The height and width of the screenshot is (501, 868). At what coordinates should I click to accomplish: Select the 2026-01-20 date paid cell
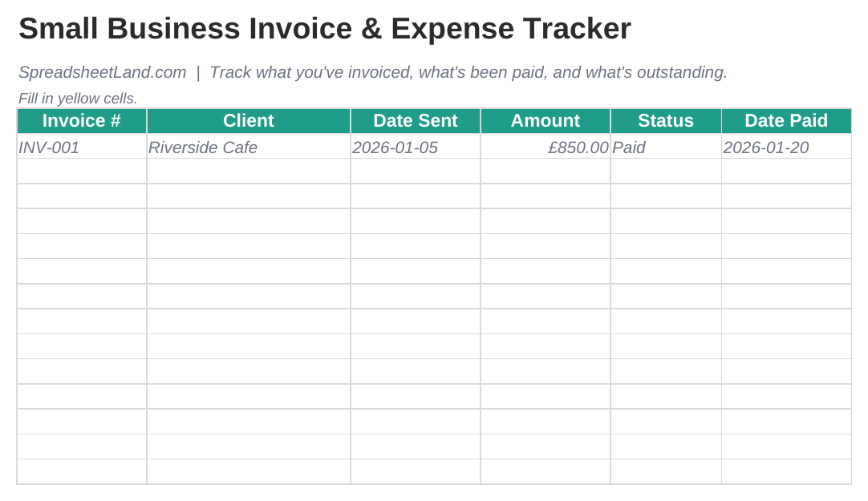point(787,147)
